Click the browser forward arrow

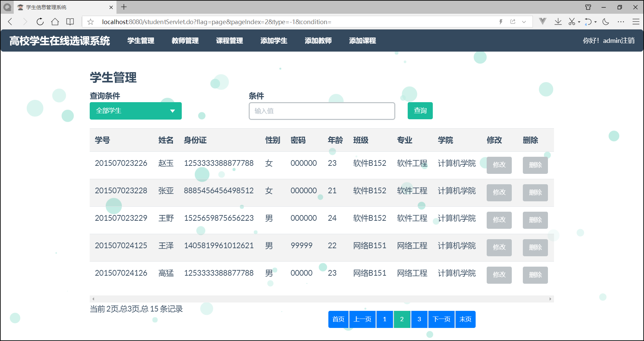click(x=25, y=22)
